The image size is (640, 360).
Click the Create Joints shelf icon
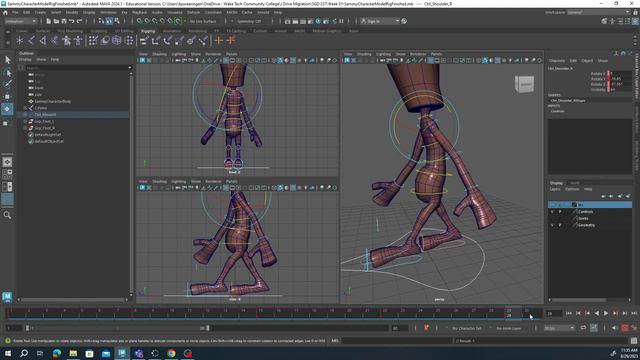click(31, 40)
